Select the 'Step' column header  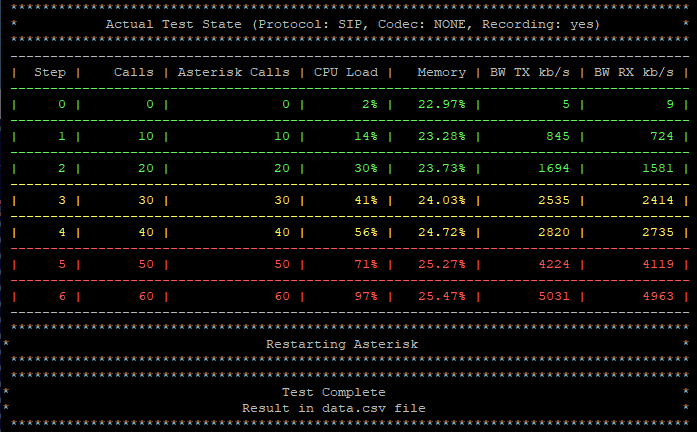pyautogui.click(x=50, y=72)
